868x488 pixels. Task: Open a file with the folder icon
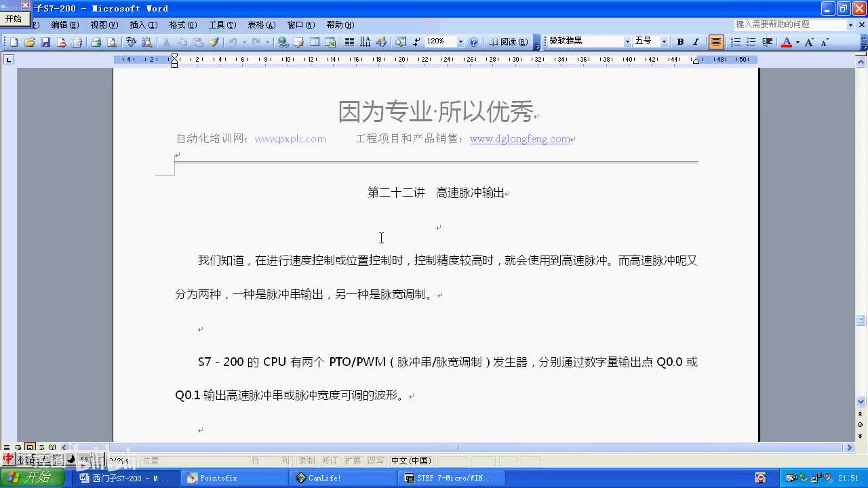pyautogui.click(x=29, y=42)
